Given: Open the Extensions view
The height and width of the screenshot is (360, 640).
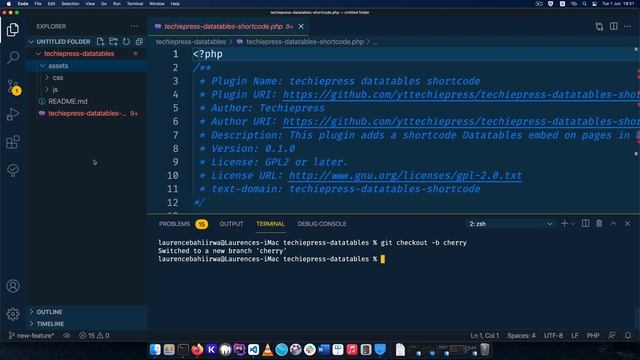Looking at the screenshot, I should point(13,142).
